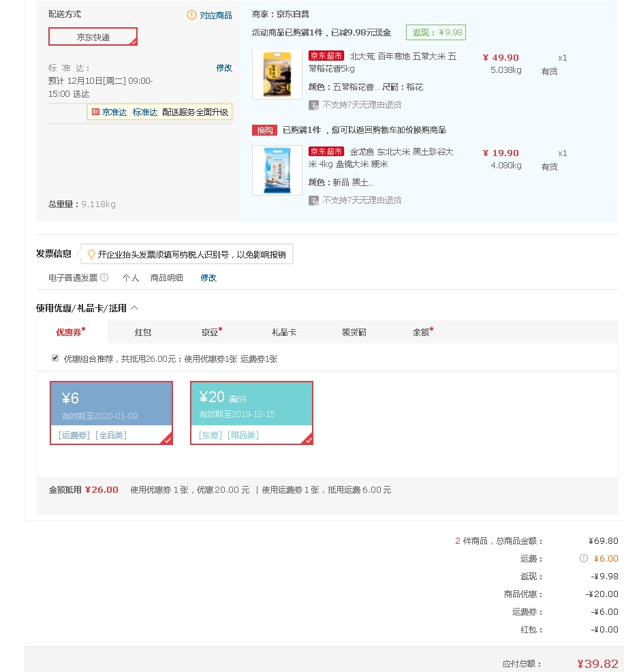
Task: Click the info icon beside 电子普通发票
Action: pyautogui.click(x=104, y=277)
